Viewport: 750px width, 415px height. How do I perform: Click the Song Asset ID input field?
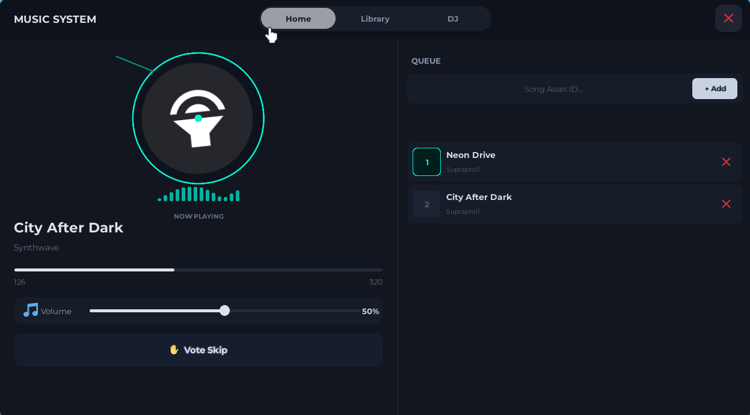coord(553,89)
